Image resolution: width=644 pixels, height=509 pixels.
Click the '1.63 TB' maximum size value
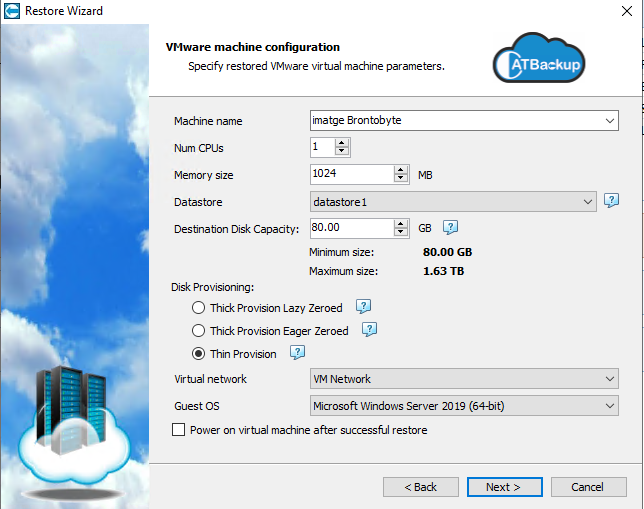point(444,271)
